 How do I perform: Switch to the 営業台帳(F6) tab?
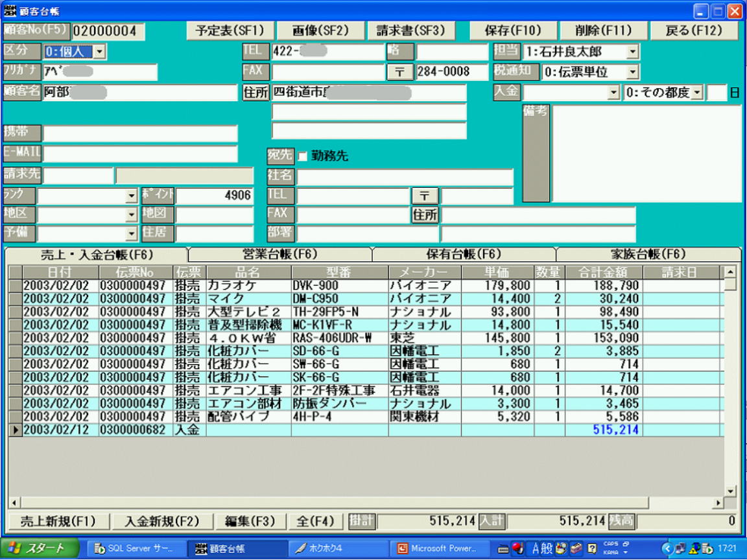(279, 254)
